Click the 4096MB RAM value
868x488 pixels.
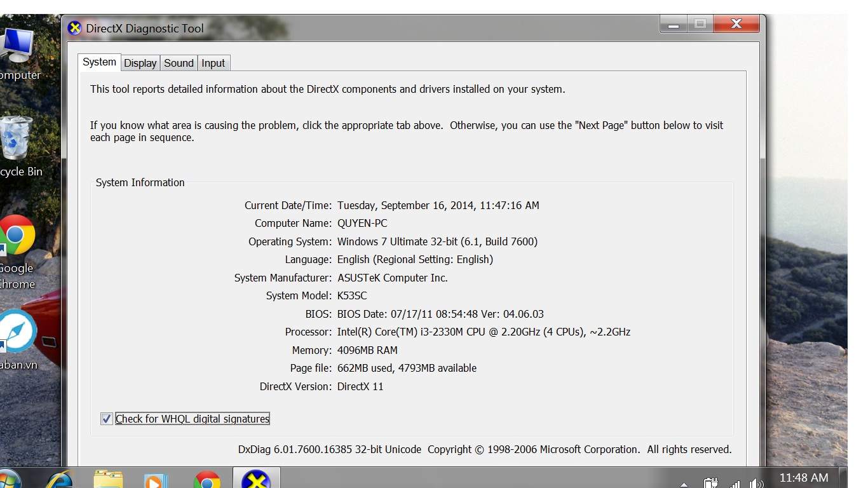pyautogui.click(x=367, y=350)
